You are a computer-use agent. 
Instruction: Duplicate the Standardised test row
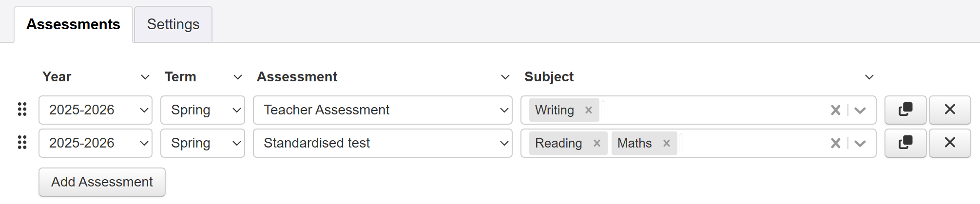click(x=905, y=143)
